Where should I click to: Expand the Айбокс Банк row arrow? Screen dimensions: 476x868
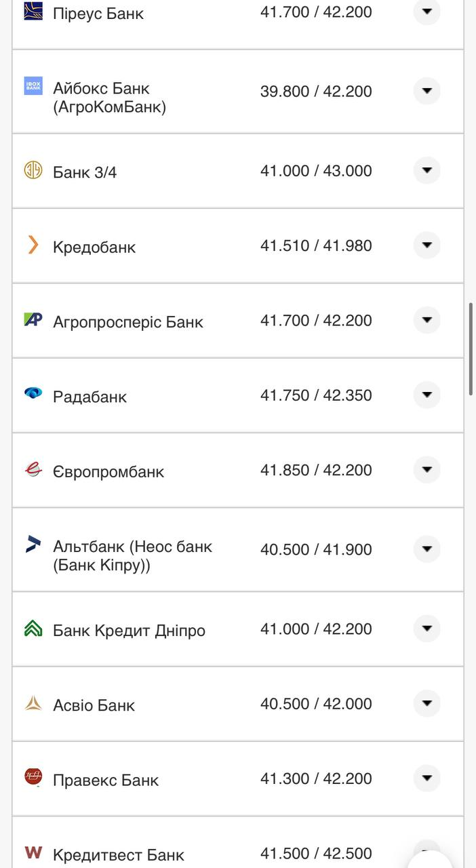[x=427, y=91]
